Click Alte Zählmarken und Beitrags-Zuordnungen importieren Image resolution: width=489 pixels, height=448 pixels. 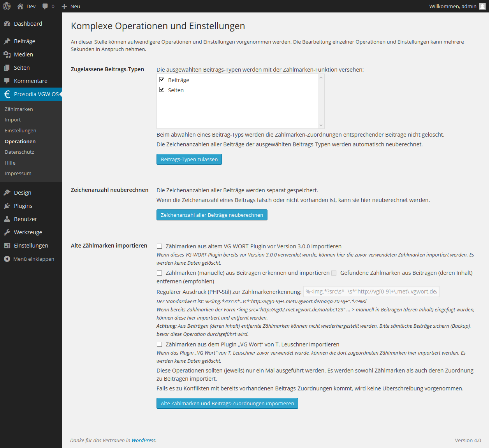tap(227, 403)
